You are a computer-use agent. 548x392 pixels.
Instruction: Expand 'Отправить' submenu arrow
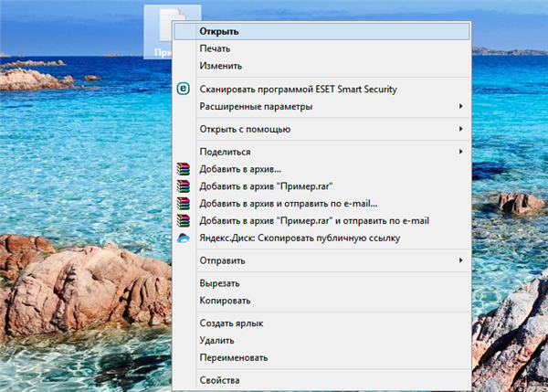click(461, 260)
